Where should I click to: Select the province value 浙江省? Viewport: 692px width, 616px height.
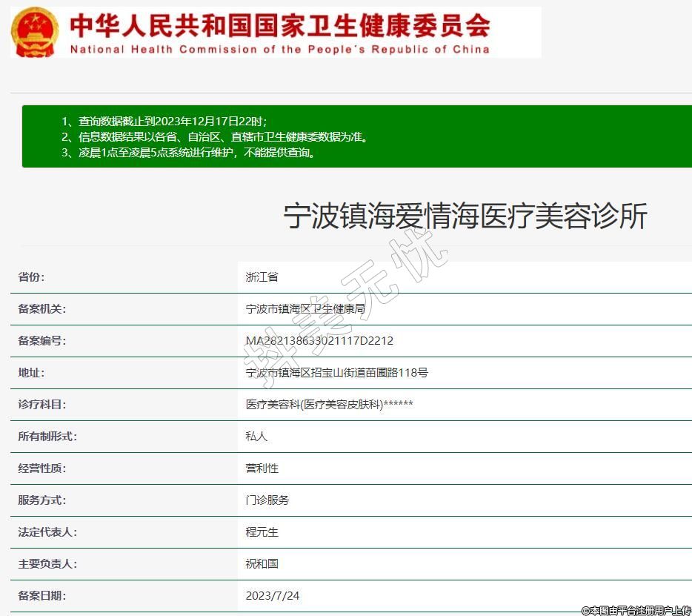(262, 277)
